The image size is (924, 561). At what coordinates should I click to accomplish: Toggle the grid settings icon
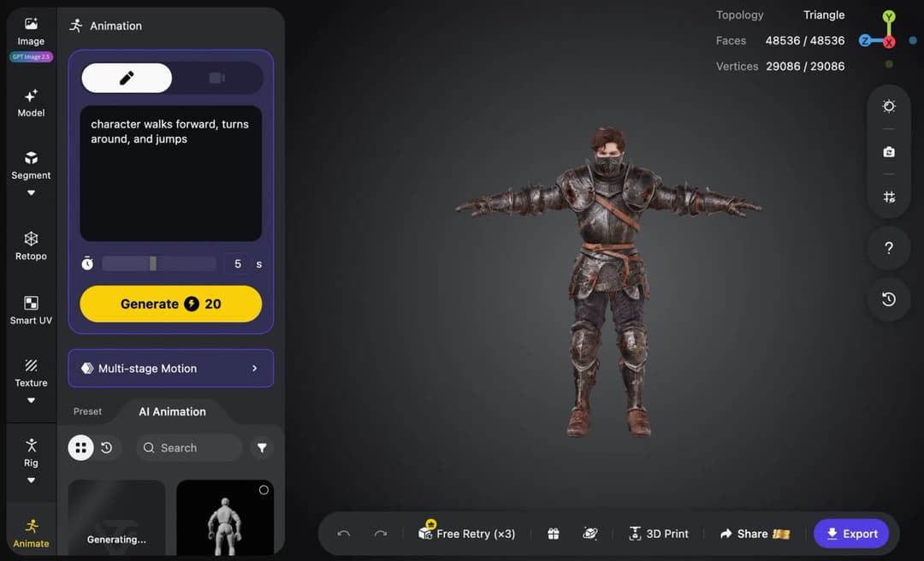[x=889, y=197]
